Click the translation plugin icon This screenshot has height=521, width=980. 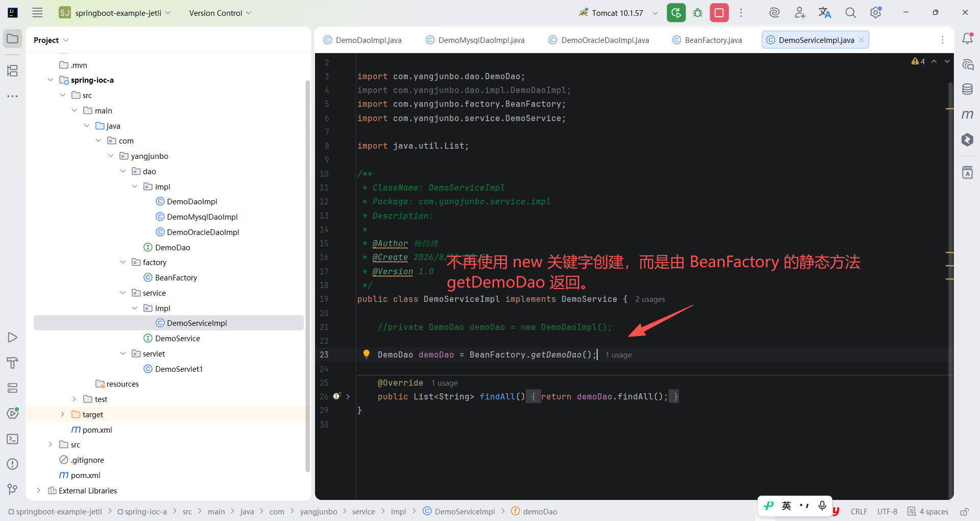click(825, 13)
